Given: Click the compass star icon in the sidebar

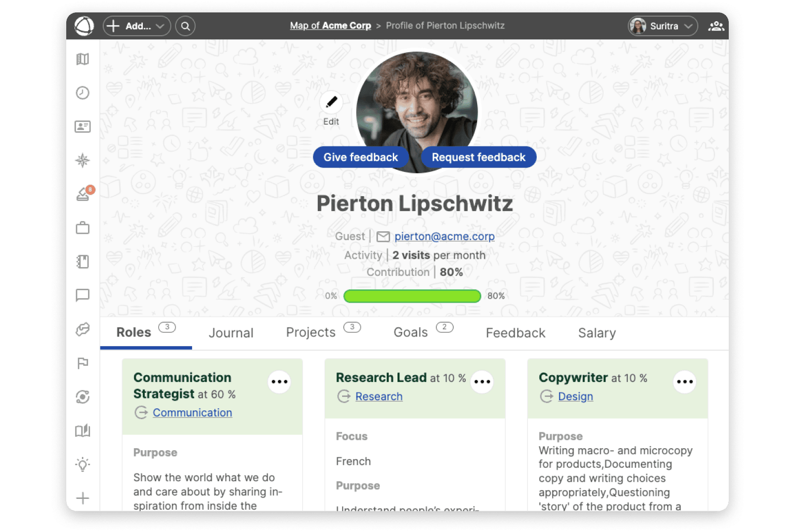Looking at the screenshot, I should pos(83,160).
